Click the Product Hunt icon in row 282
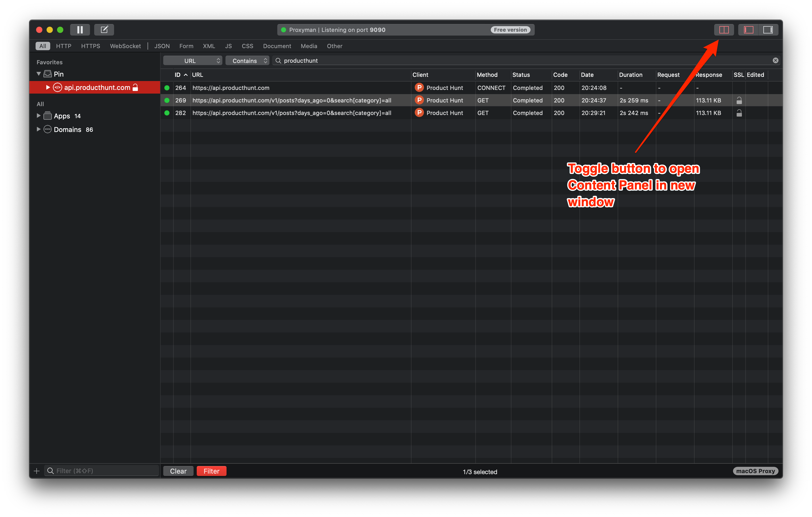Viewport: 812px width, 517px height. point(419,113)
